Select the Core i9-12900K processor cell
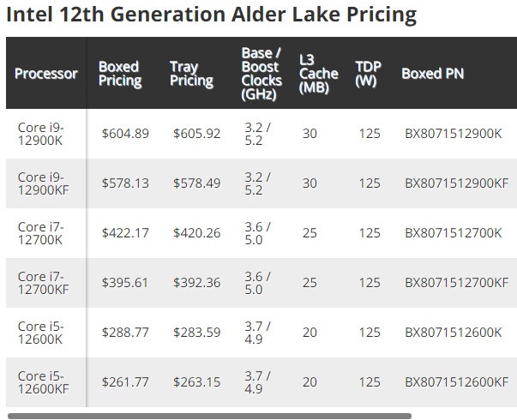The image size is (517, 420). [x=41, y=134]
